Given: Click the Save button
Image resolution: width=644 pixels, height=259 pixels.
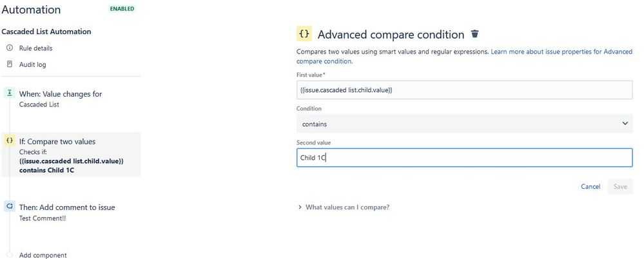Looking at the screenshot, I should coord(620,186).
